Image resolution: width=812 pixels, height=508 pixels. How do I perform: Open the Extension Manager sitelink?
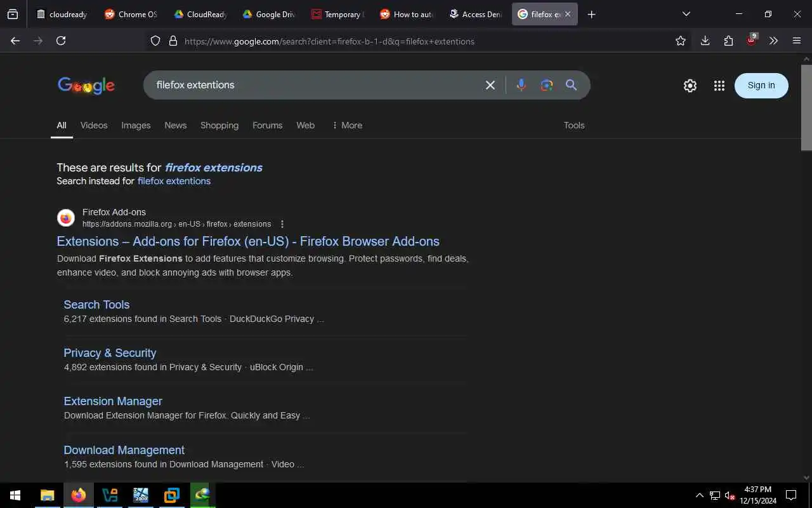point(113,401)
